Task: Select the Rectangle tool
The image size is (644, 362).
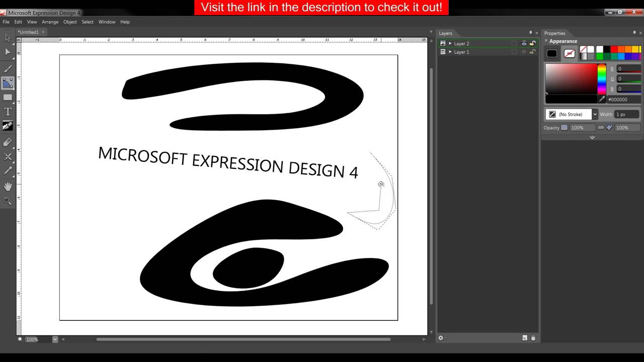Action: pos(8,97)
